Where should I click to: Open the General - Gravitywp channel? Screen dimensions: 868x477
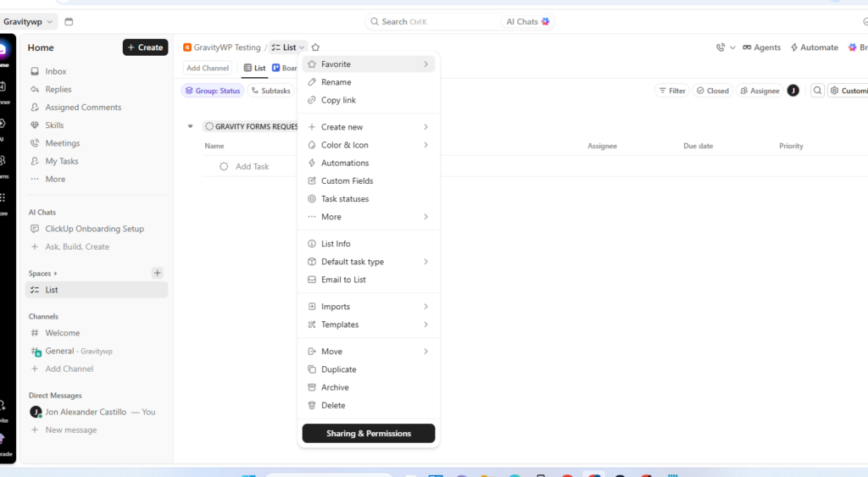coord(97,351)
